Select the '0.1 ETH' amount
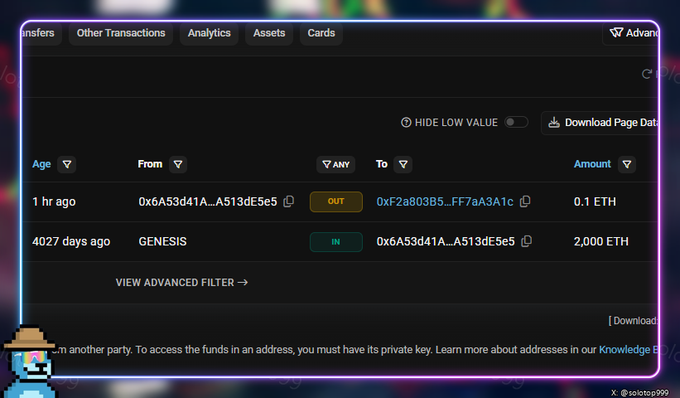The image size is (680, 398). pos(595,202)
